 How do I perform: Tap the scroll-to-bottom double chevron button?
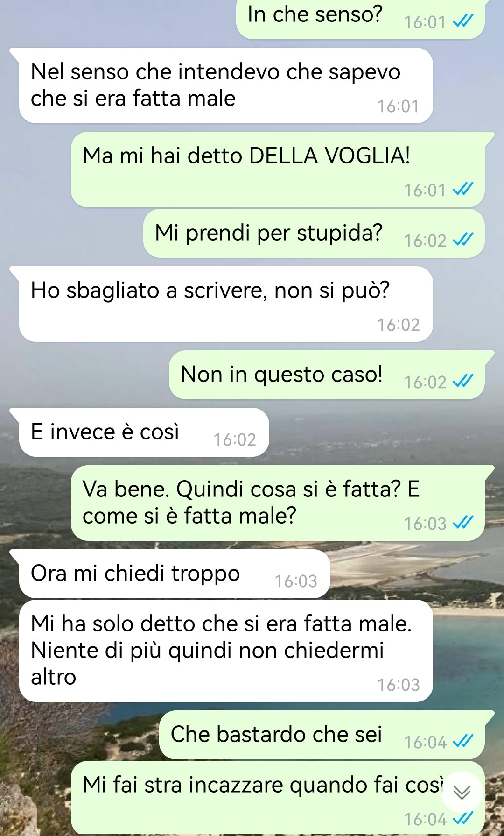point(462,792)
